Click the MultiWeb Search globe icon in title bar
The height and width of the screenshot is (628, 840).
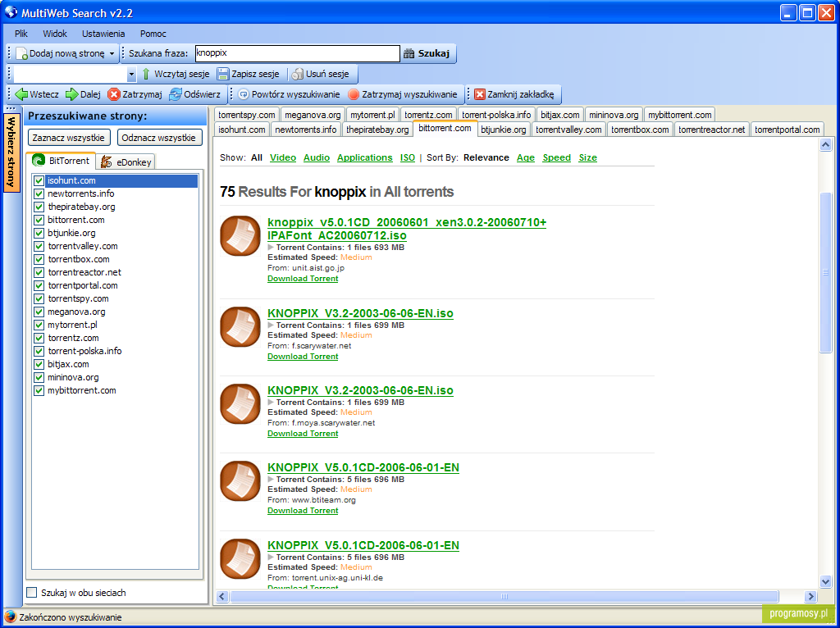(10, 11)
